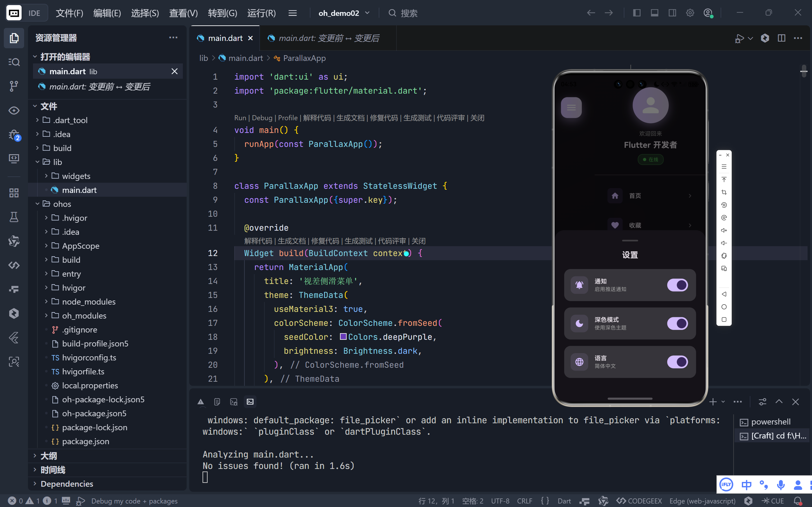Viewport: 812px width, 507px height.
Task: Click 解释代码 code lens above build method
Action: coord(258,241)
